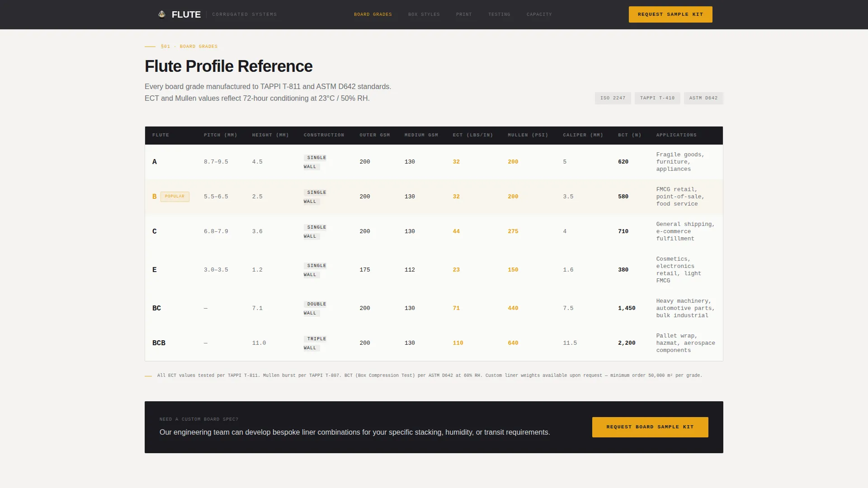The width and height of the screenshot is (868, 488).
Task: Click pitch value 6.8–7.9
Action: tap(216, 231)
